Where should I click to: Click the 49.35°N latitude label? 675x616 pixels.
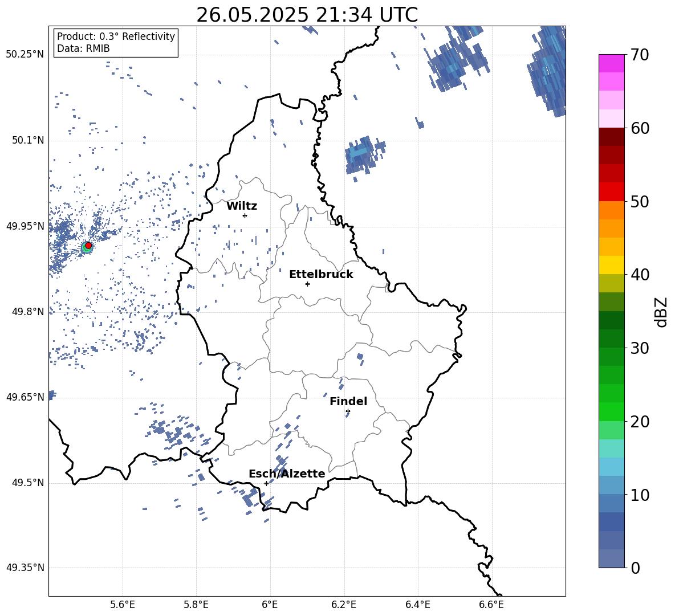(x=25, y=568)
